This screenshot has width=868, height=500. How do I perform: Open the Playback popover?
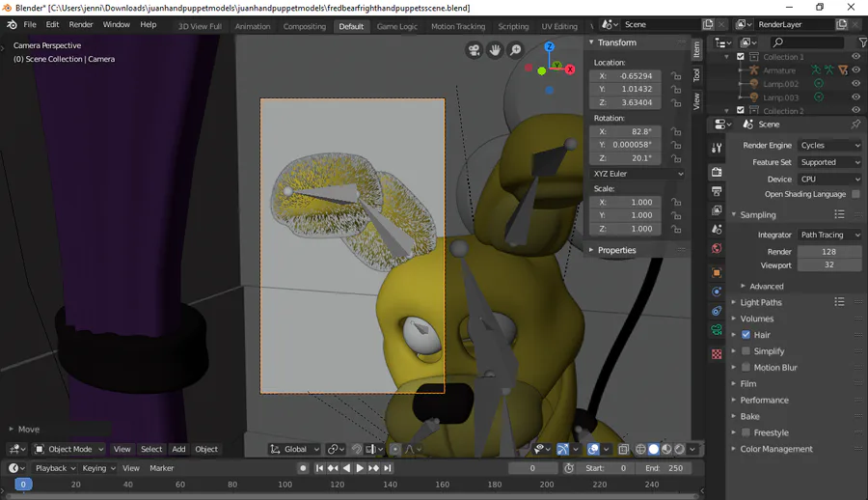(55, 468)
